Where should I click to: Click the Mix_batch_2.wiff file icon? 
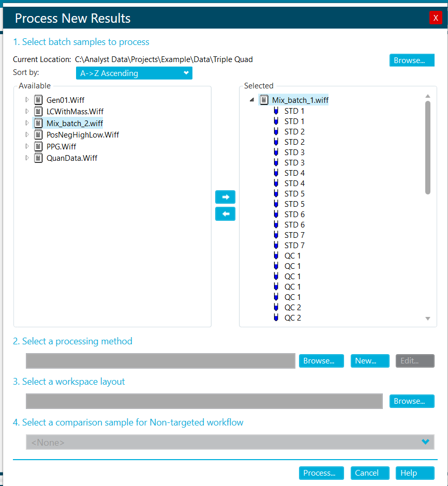pos(38,123)
